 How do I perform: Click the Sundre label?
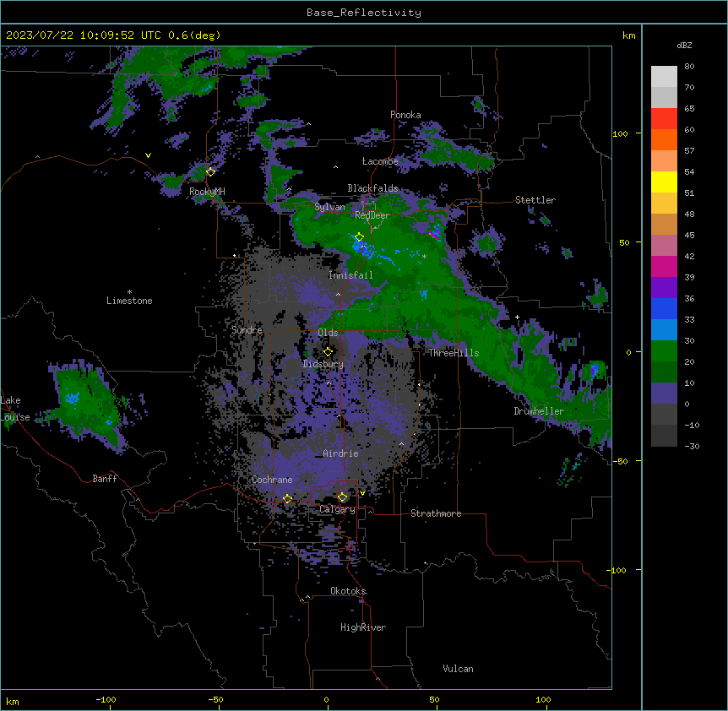coord(247,330)
